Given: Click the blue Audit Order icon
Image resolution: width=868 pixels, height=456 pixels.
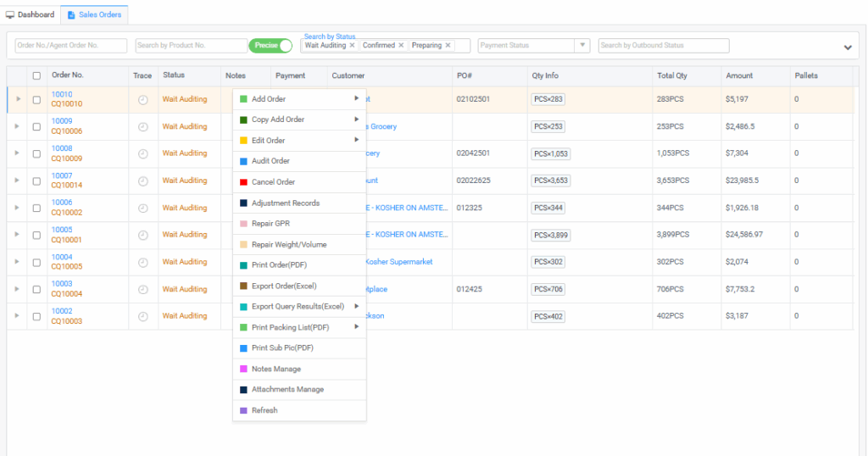Looking at the screenshot, I should point(244,161).
